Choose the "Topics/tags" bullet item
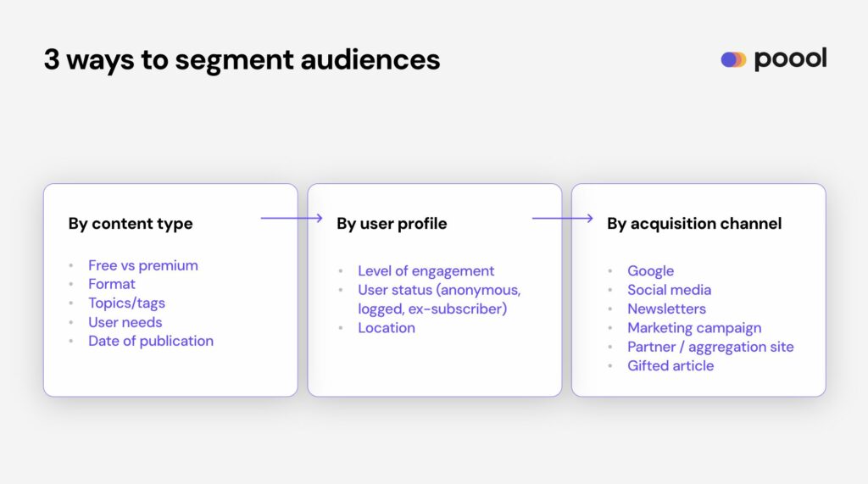Viewport: 868px width, 484px height. (x=126, y=303)
